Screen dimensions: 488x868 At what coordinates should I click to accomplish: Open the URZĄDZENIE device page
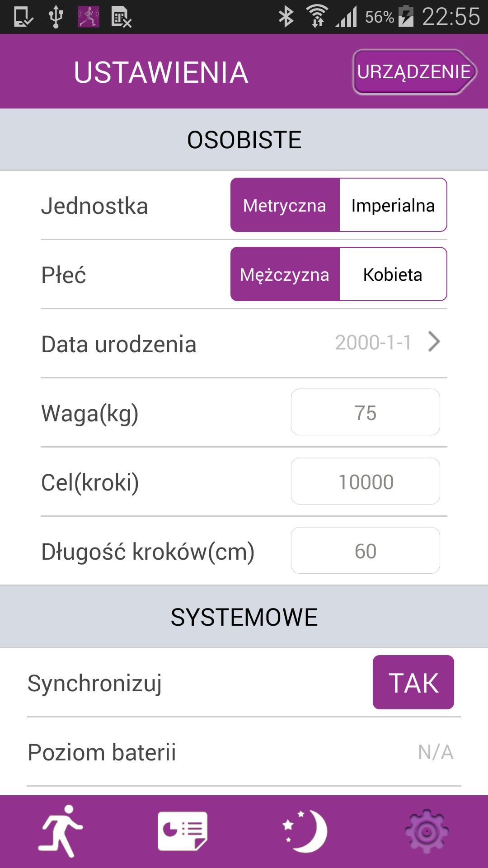point(414,72)
